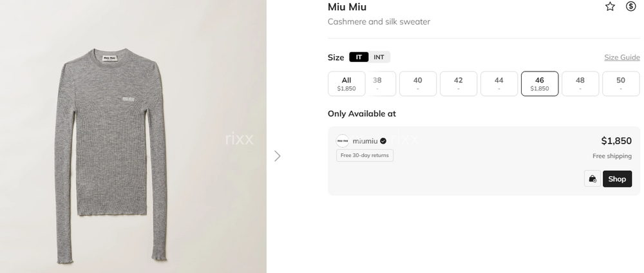The width and height of the screenshot is (644, 273).
Task: Pick size 50
Action: pos(621,84)
